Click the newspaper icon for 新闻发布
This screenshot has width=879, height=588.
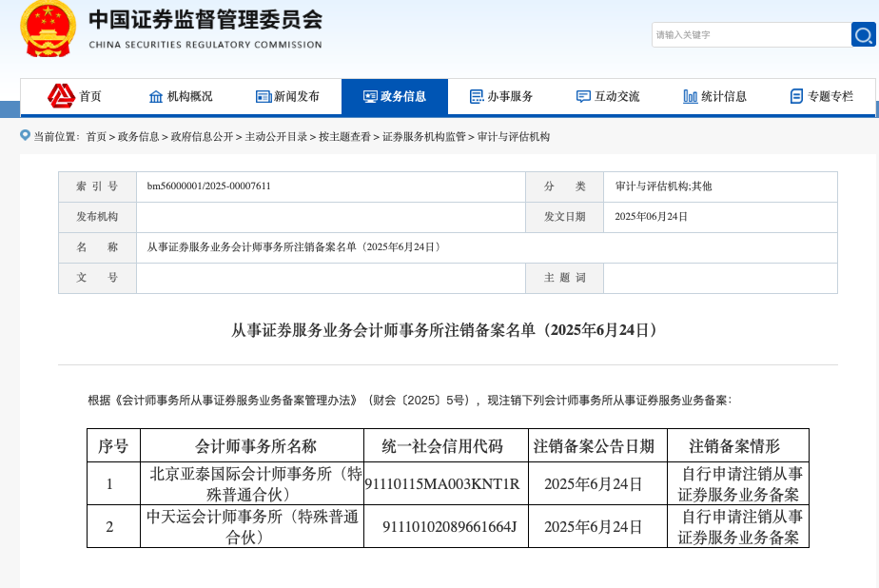tap(264, 96)
